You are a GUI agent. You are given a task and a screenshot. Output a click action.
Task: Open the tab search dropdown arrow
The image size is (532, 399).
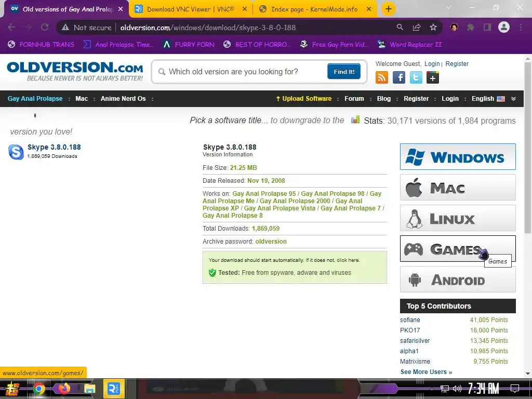tap(448, 7)
